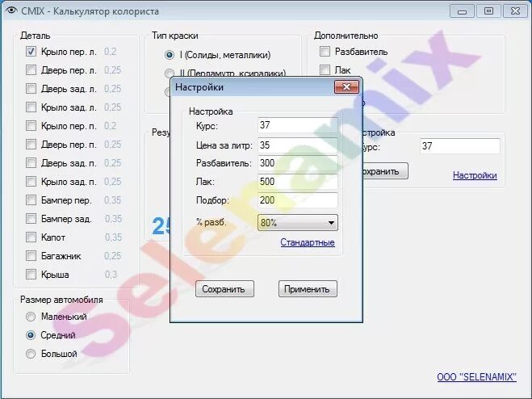Click the Стандартные link
Image resolution: width=532 pixels, height=399 pixels.
pyautogui.click(x=308, y=242)
